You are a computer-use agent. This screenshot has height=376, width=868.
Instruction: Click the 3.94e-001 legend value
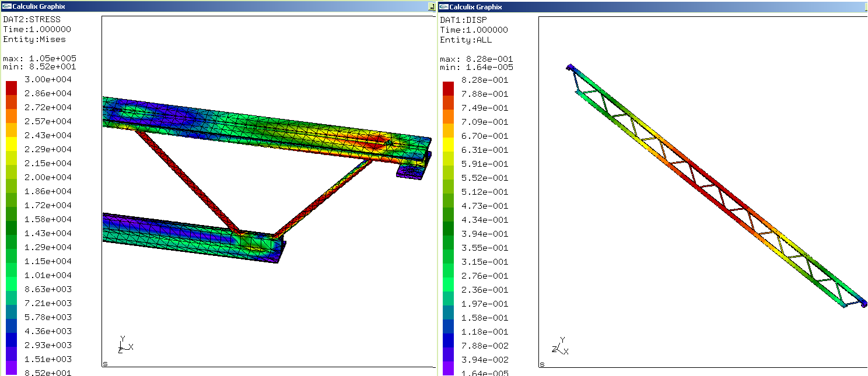[x=484, y=234]
